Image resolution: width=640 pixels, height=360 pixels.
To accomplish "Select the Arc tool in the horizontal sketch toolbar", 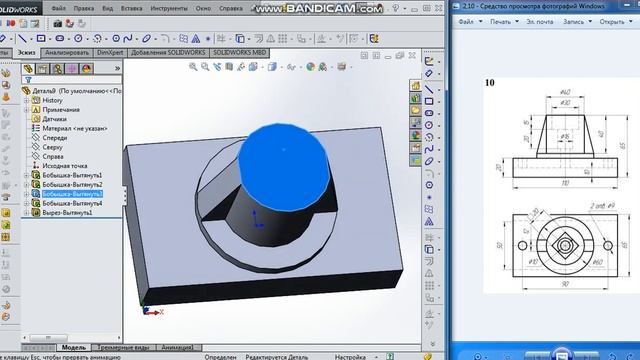I will 97,39.
